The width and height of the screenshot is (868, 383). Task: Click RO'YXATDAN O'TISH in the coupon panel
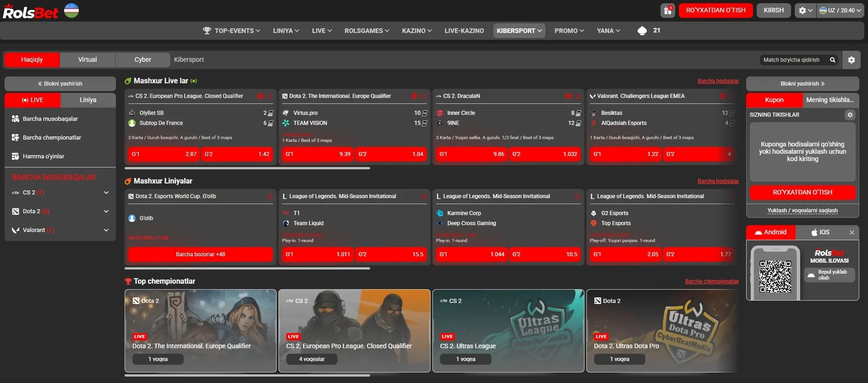pyautogui.click(x=802, y=193)
